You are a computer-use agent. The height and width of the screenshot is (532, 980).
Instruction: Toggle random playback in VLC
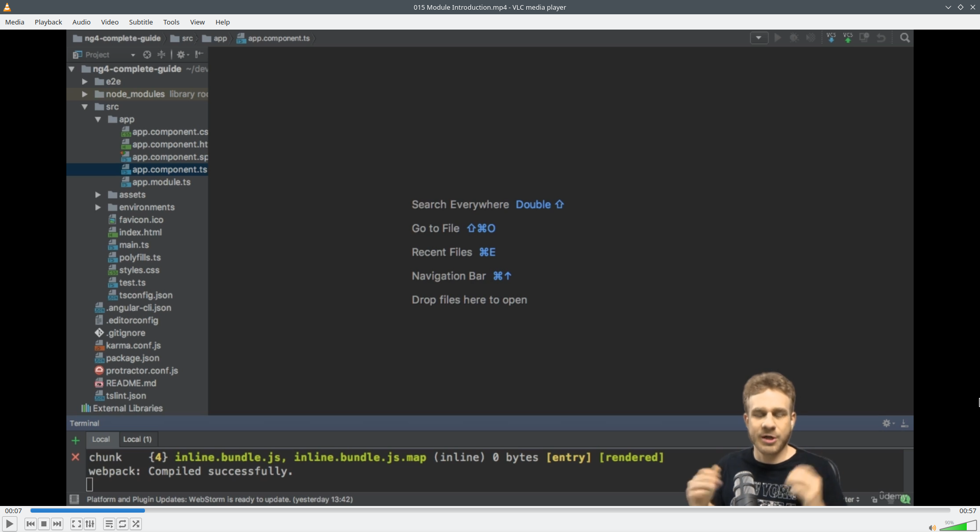coord(136,524)
